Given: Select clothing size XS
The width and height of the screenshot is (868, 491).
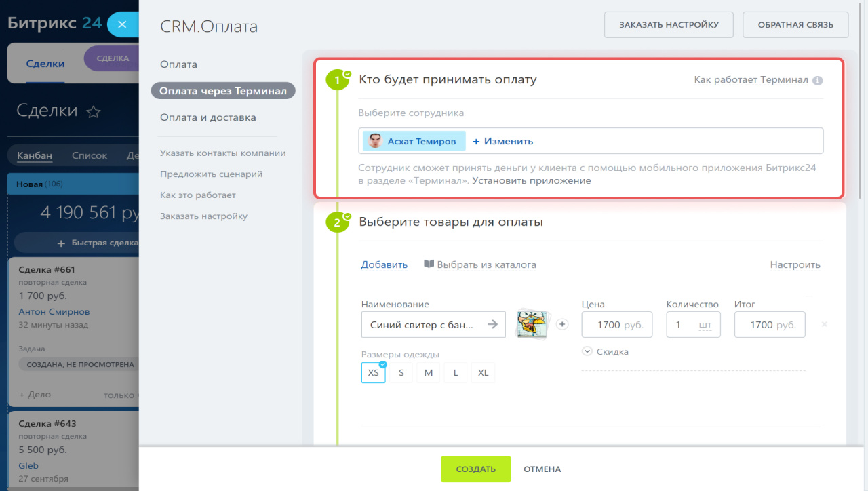Looking at the screenshot, I should (x=374, y=372).
